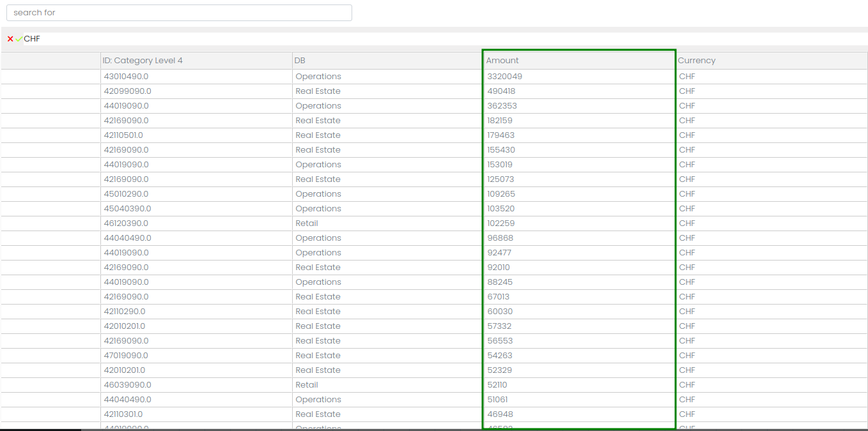Select the CHF currency cell for amount 46948
Image resolution: width=868 pixels, height=431 pixels.
pos(687,414)
